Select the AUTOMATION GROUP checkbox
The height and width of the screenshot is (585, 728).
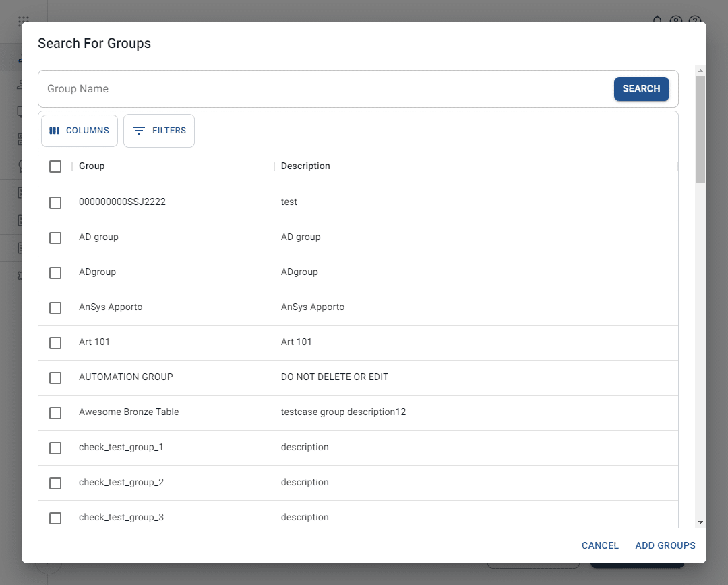55,377
